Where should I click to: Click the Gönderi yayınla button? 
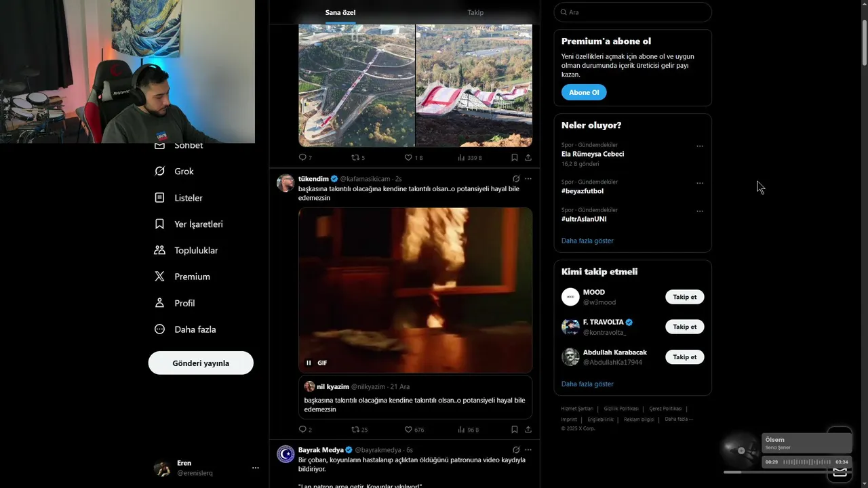pos(201,363)
